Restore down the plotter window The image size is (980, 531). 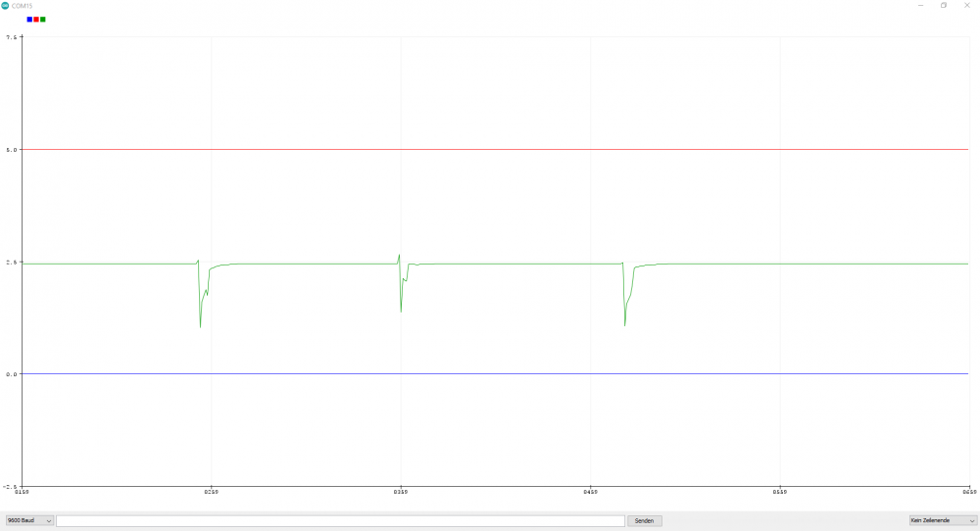click(944, 5)
